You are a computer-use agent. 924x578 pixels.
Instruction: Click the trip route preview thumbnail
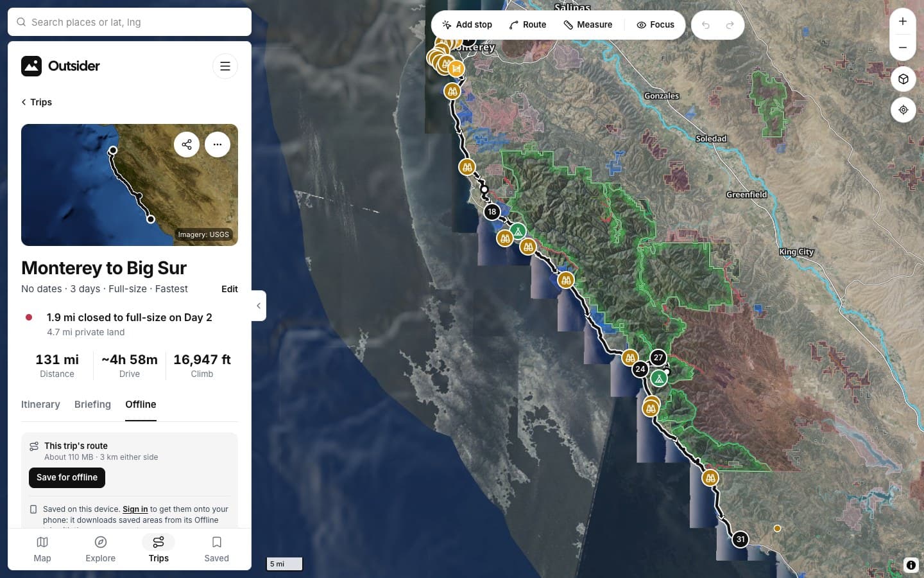[130, 185]
